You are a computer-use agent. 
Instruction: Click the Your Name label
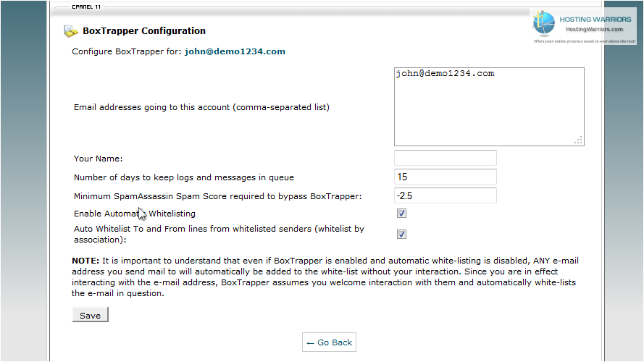(x=99, y=159)
